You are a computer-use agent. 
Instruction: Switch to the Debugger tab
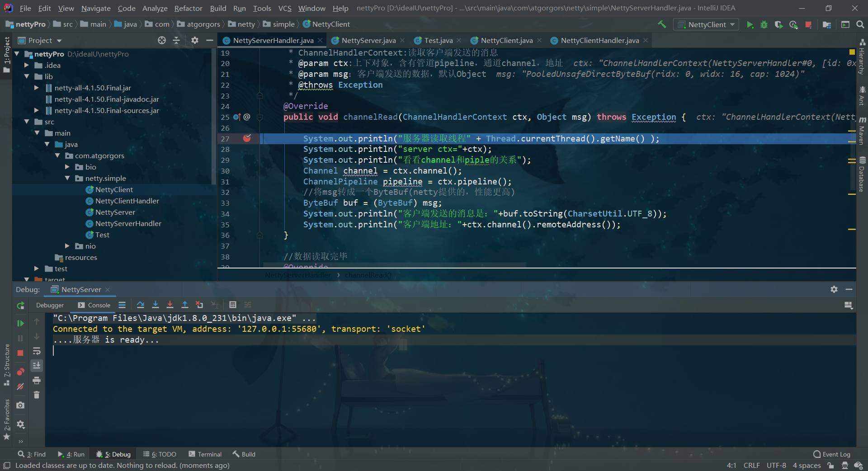50,305
